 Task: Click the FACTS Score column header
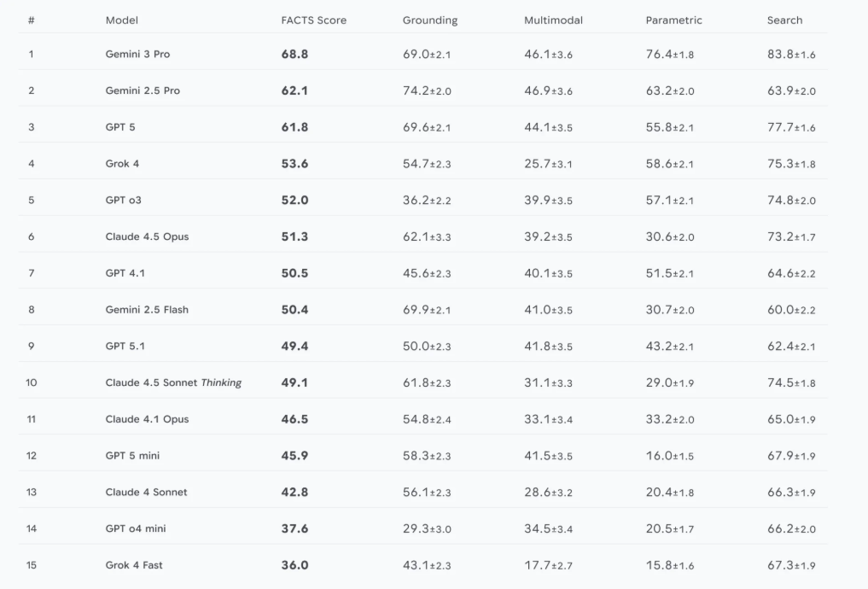click(x=313, y=20)
